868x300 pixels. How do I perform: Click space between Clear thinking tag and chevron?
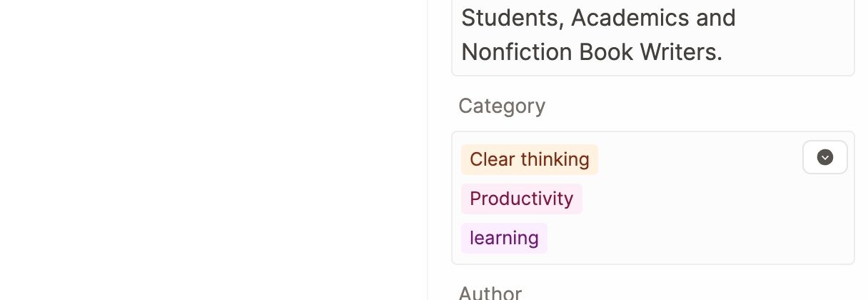click(700, 159)
